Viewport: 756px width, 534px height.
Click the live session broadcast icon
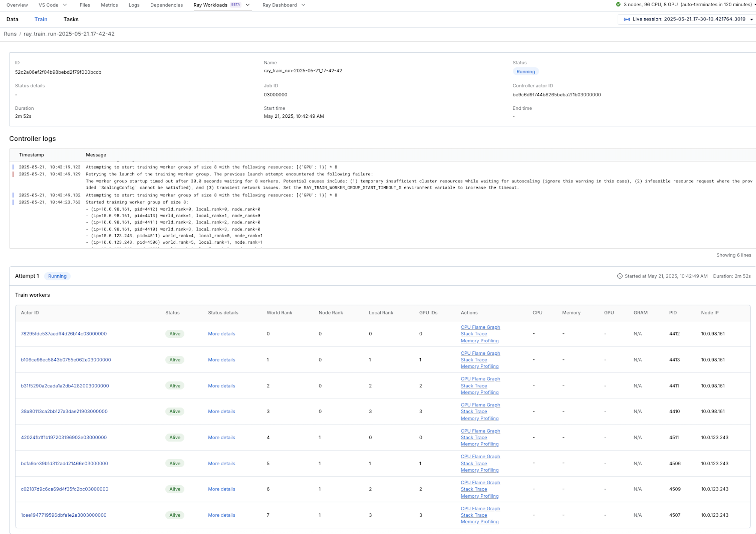pos(627,20)
